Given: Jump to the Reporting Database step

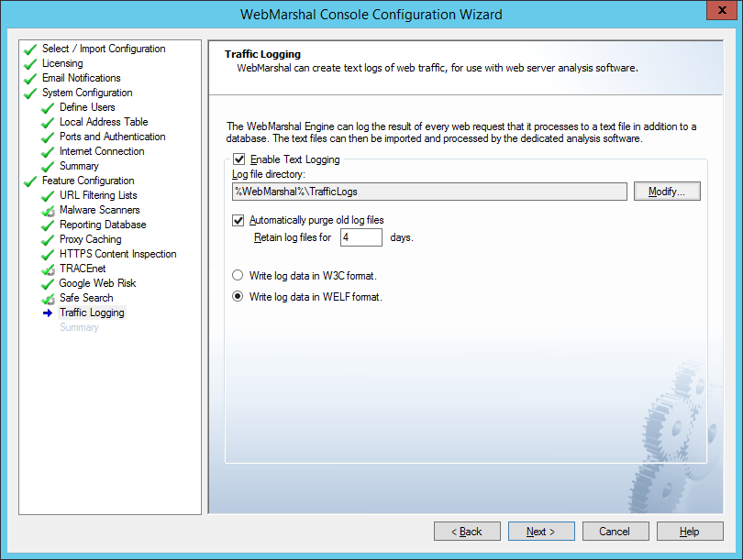Looking at the screenshot, I should pyautogui.click(x=103, y=225).
